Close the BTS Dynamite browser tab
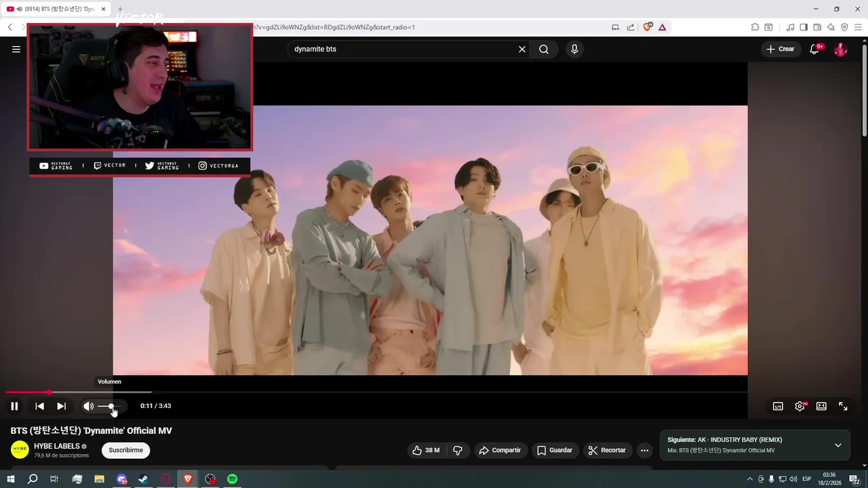 pyautogui.click(x=104, y=9)
